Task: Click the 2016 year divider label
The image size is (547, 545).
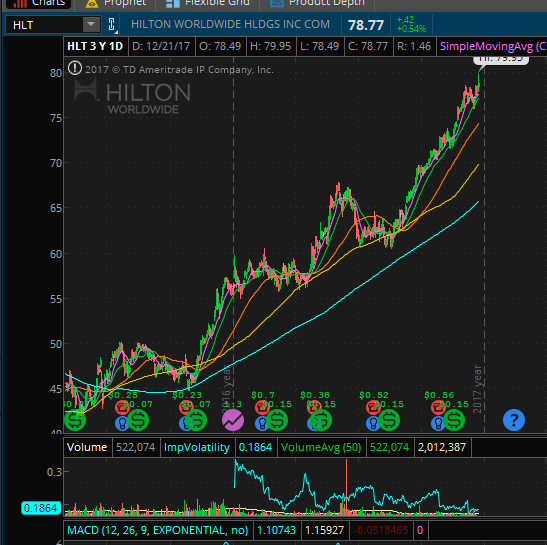Action: coord(227,388)
